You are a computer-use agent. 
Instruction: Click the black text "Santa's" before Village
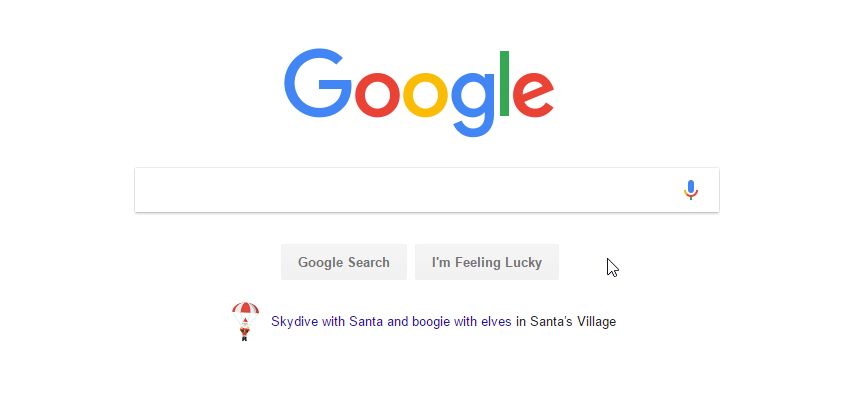(x=549, y=322)
